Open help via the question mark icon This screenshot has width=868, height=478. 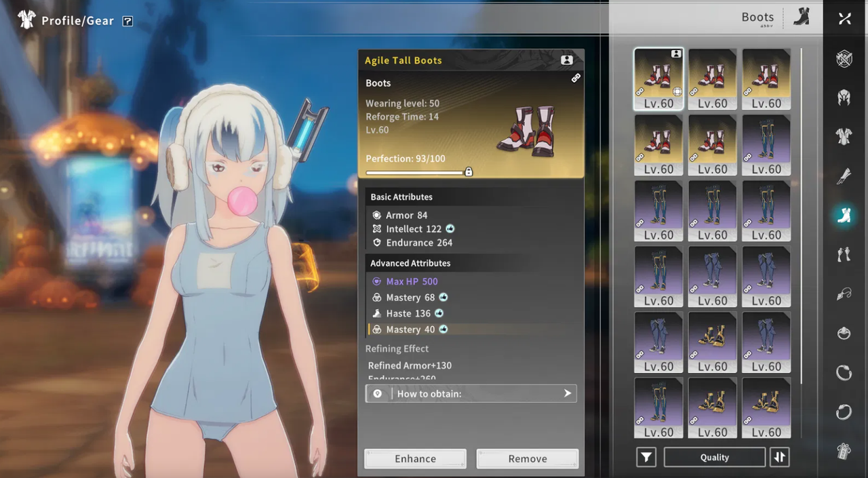tap(127, 21)
